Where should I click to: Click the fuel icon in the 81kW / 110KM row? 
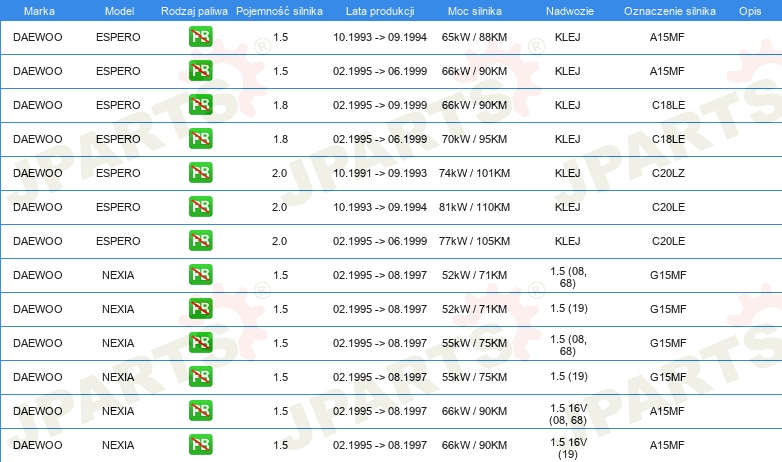point(200,207)
